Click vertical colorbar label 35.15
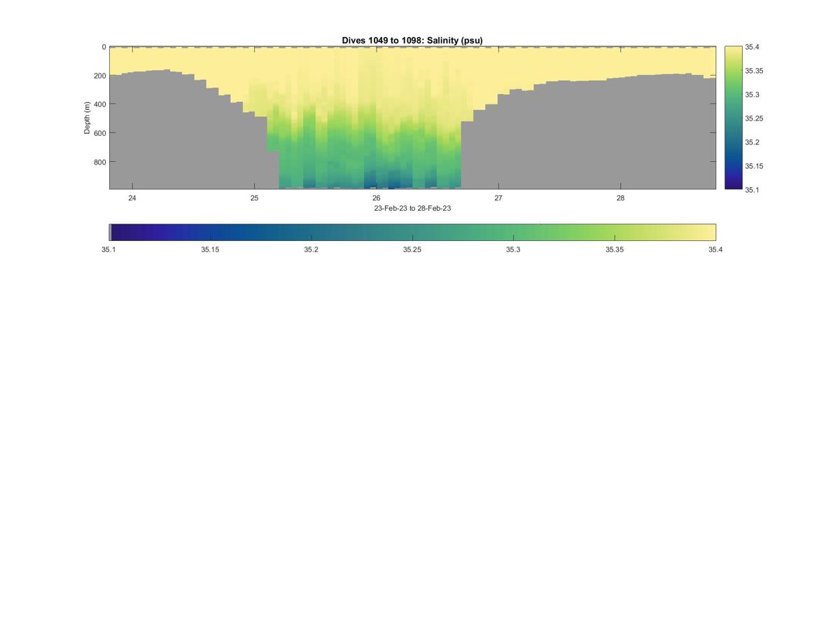The height and width of the screenshot is (620, 840). [x=755, y=166]
